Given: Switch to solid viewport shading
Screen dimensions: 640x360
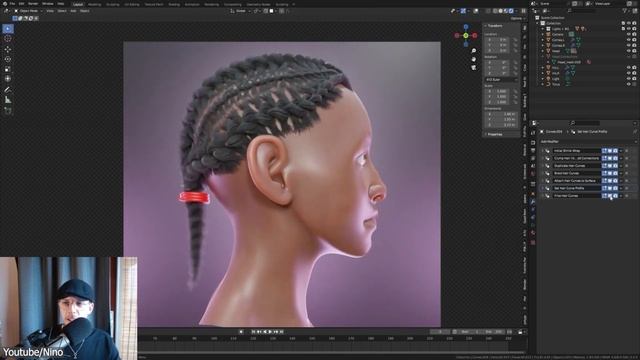Looking at the screenshot, I should 500,11.
